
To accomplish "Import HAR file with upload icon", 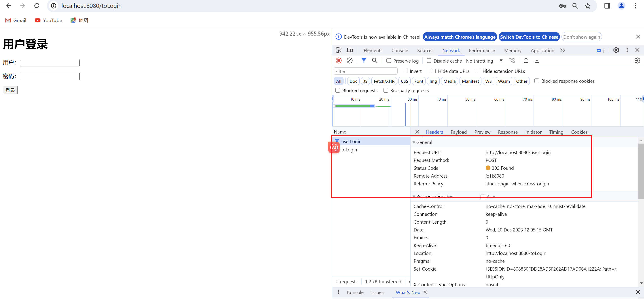I will coord(526,61).
